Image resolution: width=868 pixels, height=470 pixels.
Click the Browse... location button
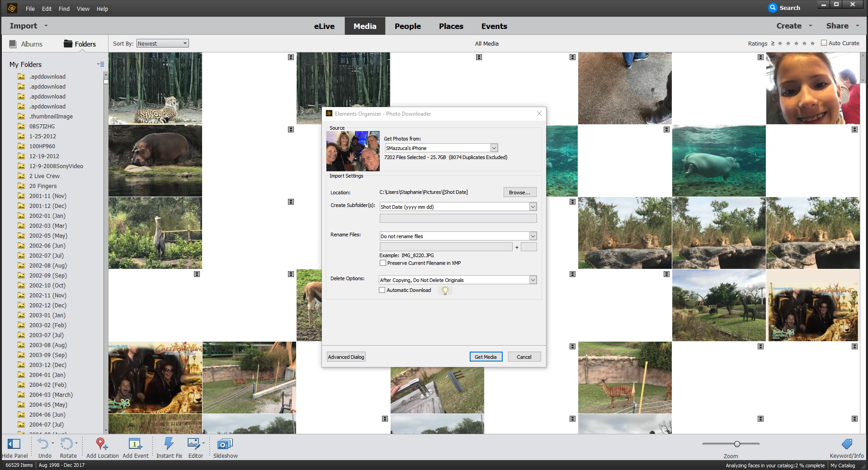coord(520,192)
